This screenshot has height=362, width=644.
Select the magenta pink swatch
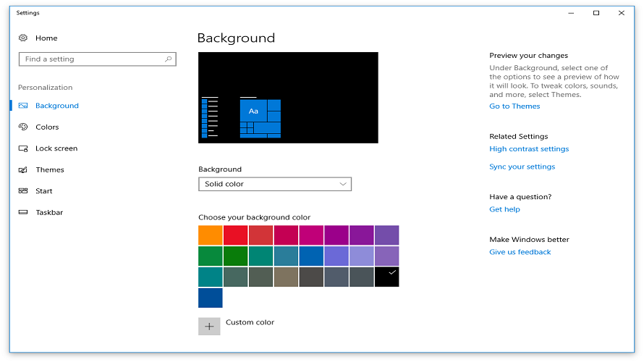[311, 235]
